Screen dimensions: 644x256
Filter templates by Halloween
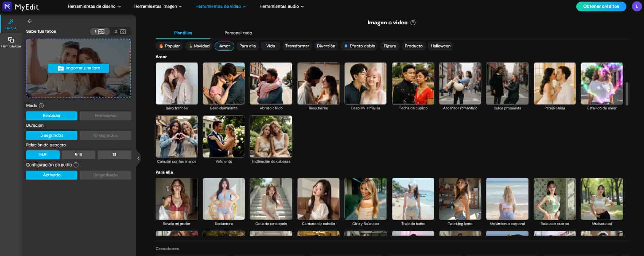click(x=441, y=46)
